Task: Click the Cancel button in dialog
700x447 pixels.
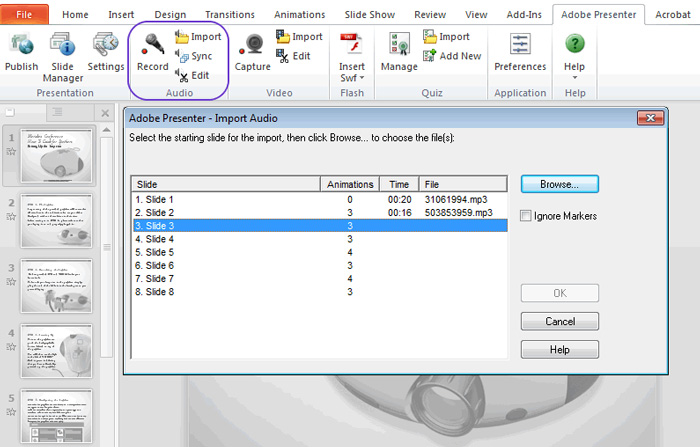Action: pyautogui.click(x=559, y=322)
